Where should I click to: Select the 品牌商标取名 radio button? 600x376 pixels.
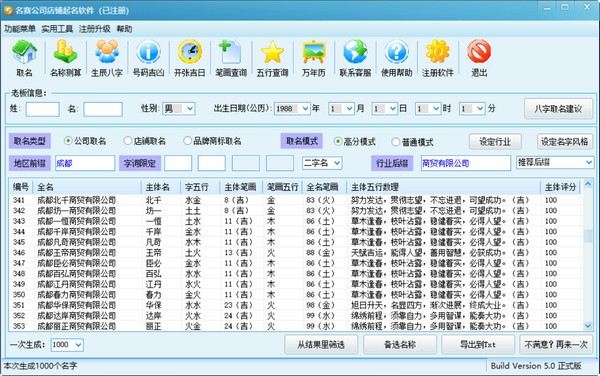[187, 141]
